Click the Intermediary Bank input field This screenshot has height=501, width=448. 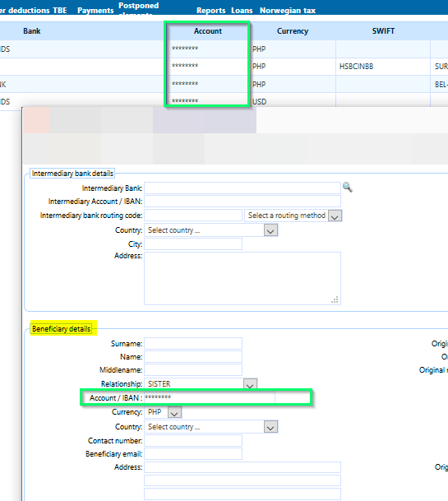pyautogui.click(x=242, y=188)
